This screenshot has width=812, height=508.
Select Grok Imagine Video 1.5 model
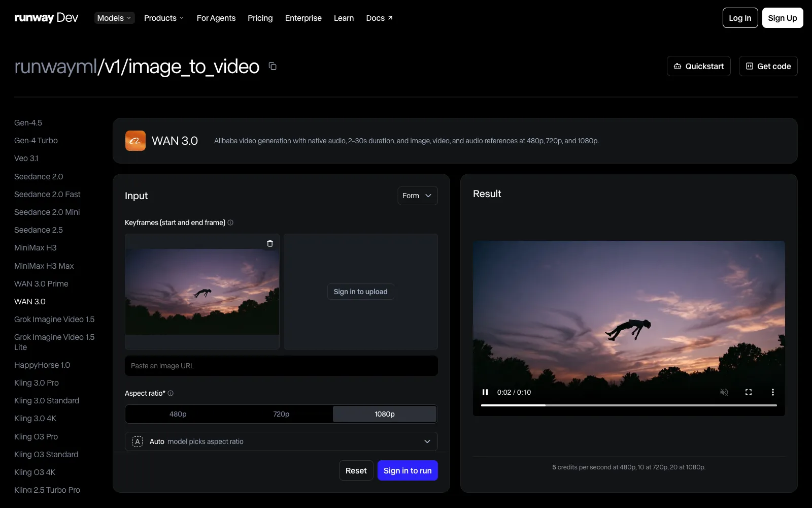pyautogui.click(x=54, y=319)
